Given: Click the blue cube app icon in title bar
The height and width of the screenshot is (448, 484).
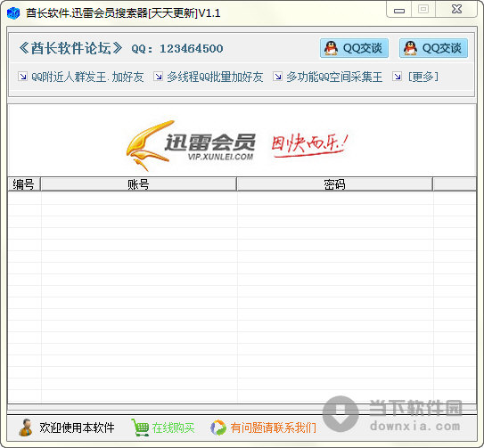Looking at the screenshot, I should 13,13.
